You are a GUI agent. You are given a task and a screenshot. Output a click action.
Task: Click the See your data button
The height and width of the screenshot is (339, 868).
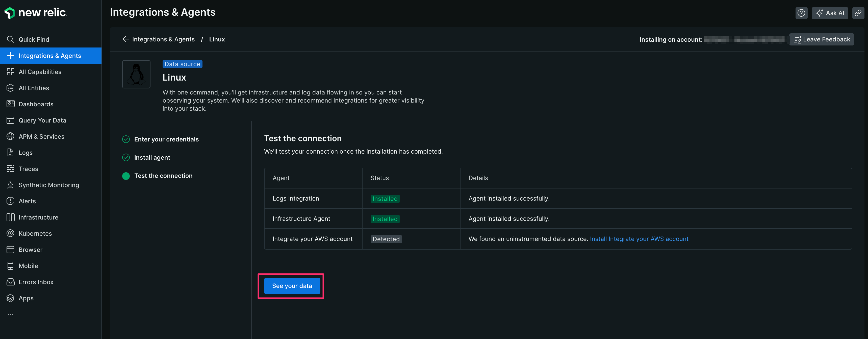[291, 286]
